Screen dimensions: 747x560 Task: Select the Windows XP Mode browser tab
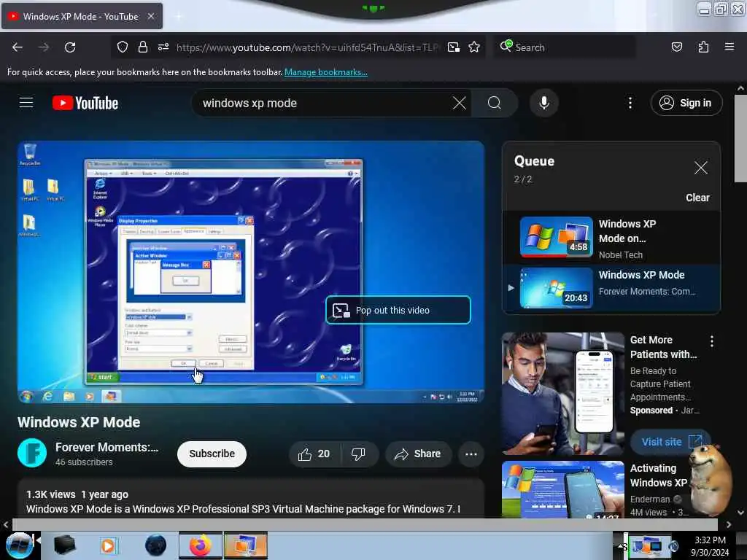click(82, 17)
